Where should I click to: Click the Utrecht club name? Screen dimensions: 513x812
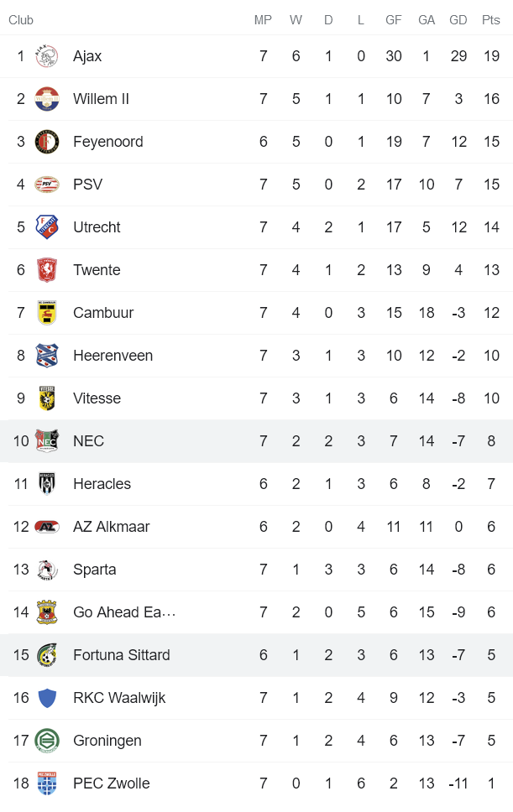point(97,227)
